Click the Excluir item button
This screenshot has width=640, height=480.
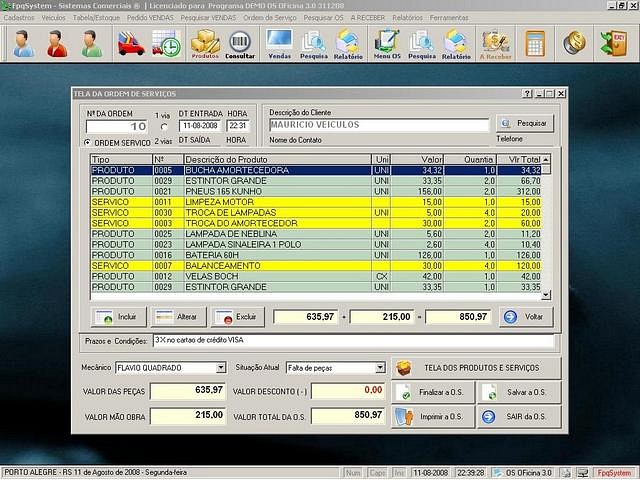(x=238, y=317)
